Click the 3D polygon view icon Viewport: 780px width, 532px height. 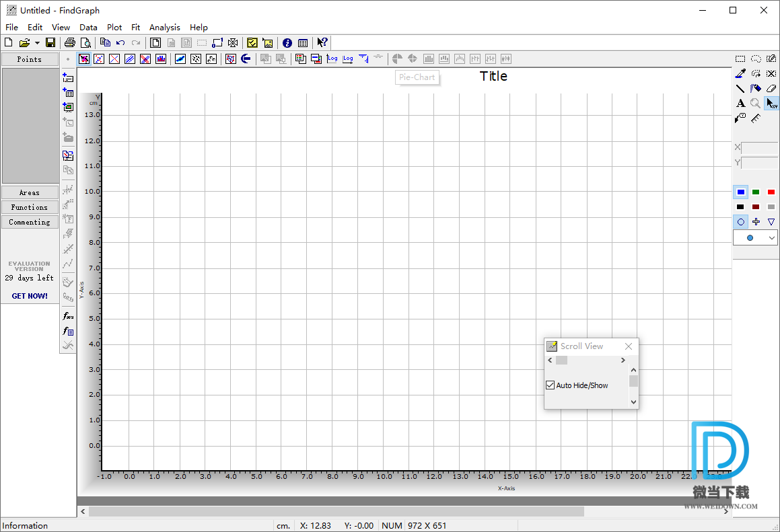click(x=230, y=59)
